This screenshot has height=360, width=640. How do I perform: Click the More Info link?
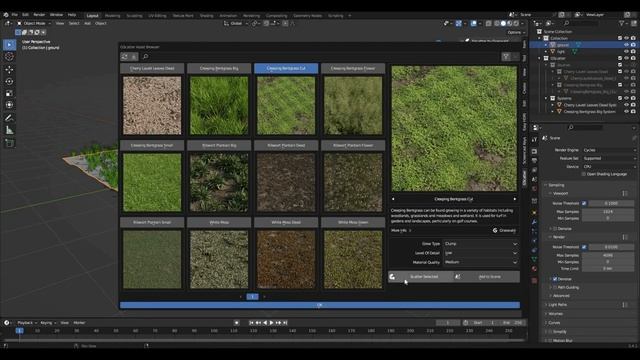[x=400, y=231]
